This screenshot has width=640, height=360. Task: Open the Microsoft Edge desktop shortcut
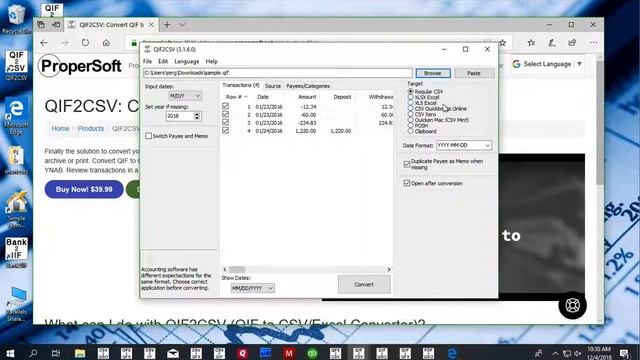pyautogui.click(x=16, y=116)
